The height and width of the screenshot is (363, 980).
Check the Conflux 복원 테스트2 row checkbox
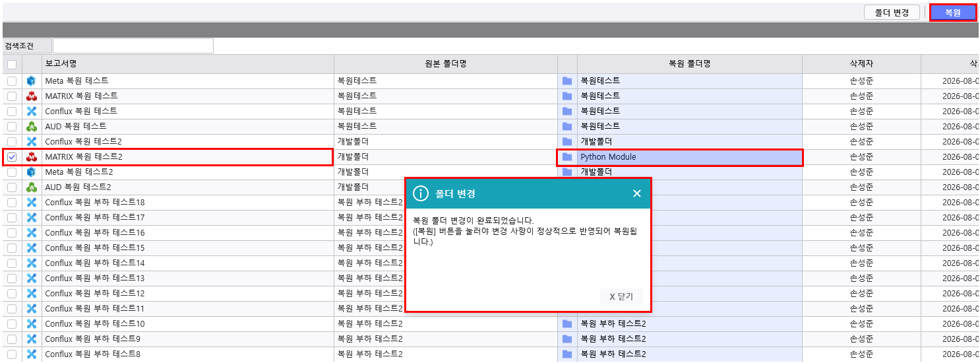[12, 141]
